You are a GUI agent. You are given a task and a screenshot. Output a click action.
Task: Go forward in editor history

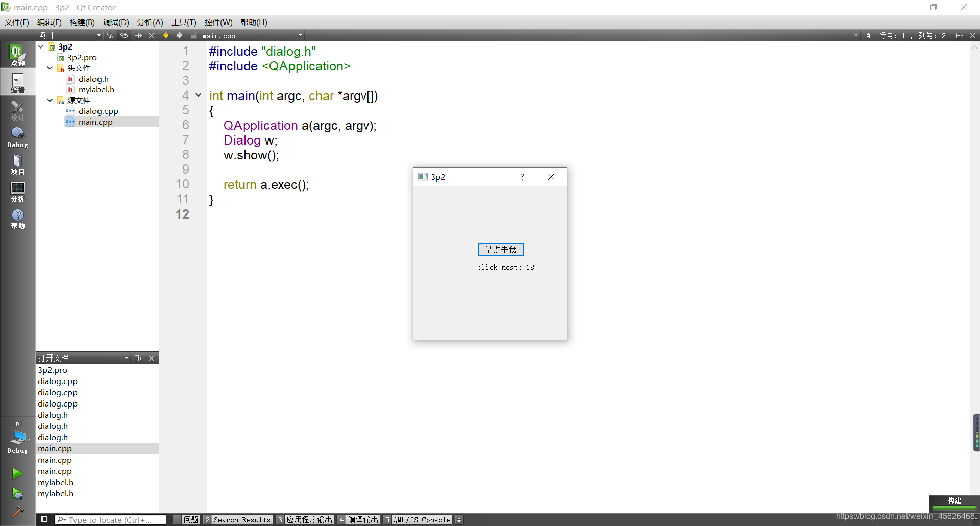179,35
